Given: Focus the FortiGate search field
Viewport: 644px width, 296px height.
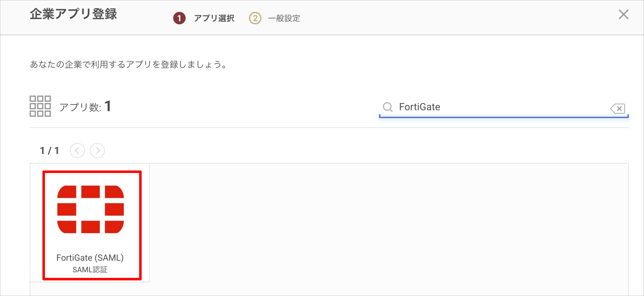Looking at the screenshot, I should (x=504, y=107).
